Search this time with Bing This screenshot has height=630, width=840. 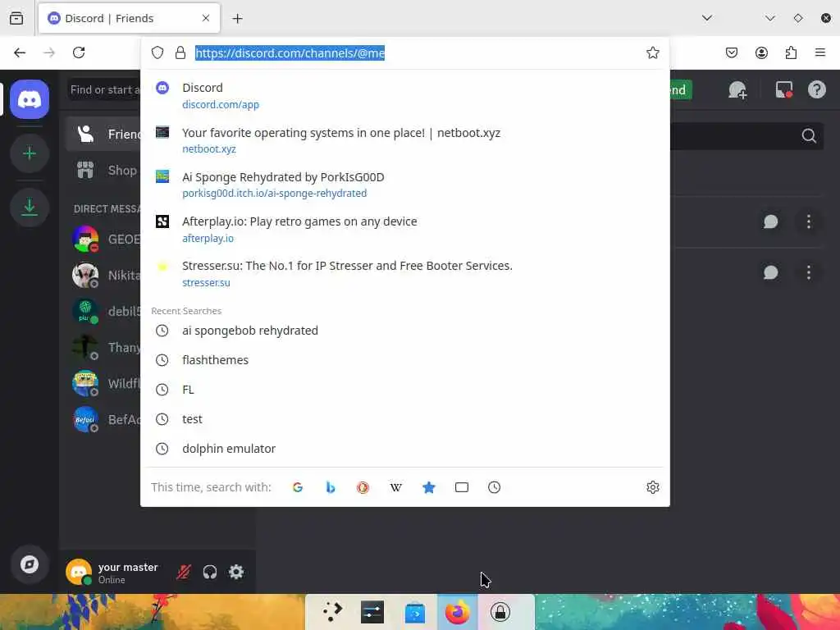coord(331,487)
